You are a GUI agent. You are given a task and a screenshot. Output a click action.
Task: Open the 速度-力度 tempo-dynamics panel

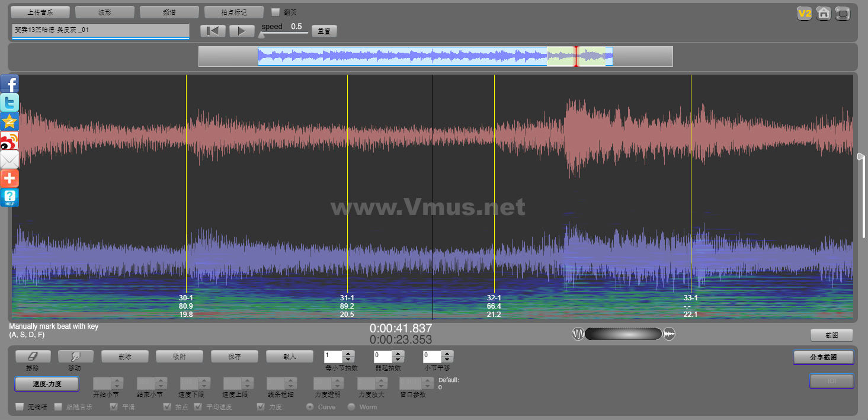[x=47, y=384]
